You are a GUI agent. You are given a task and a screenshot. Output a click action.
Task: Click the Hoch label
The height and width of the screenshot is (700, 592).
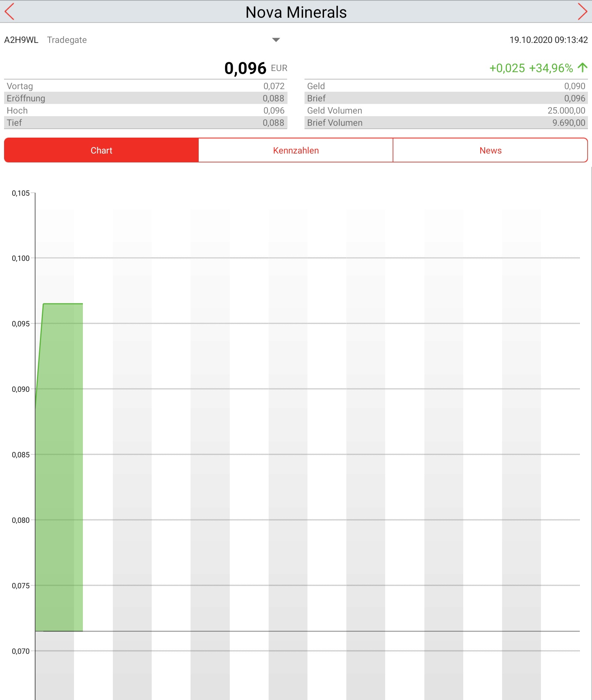(17, 111)
